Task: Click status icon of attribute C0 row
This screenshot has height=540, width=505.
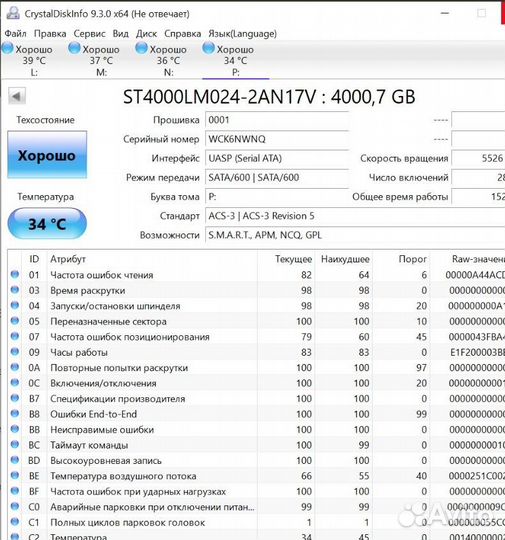Action: tap(15, 506)
